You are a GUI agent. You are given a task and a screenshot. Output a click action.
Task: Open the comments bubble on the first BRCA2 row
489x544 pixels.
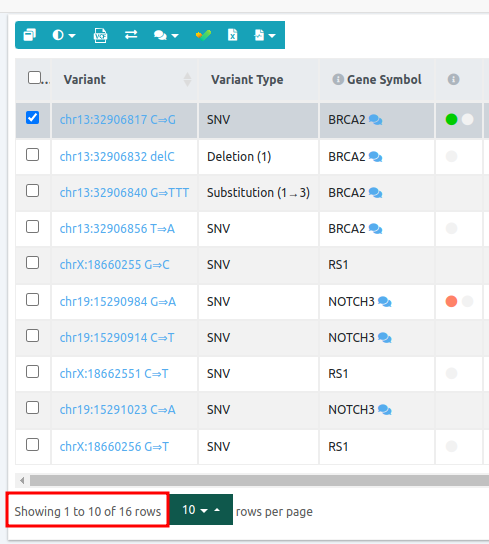pos(376,120)
